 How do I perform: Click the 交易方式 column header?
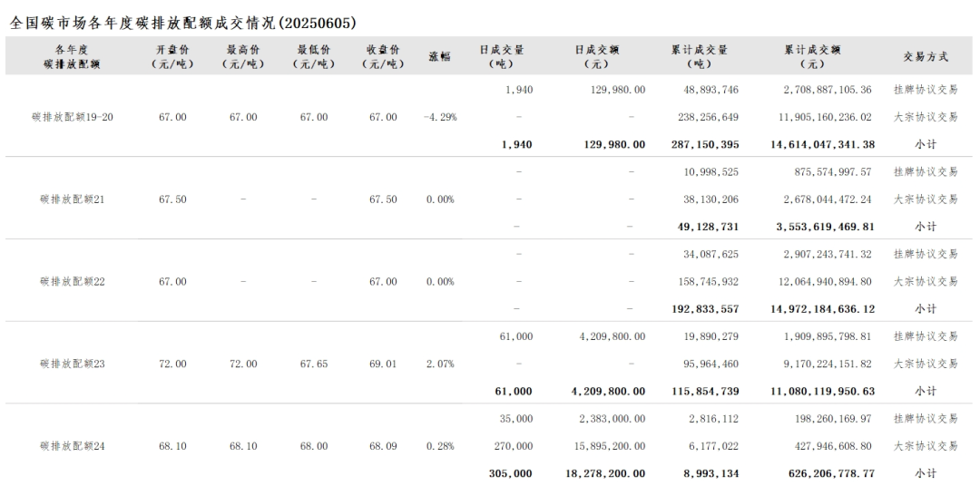(926, 56)
